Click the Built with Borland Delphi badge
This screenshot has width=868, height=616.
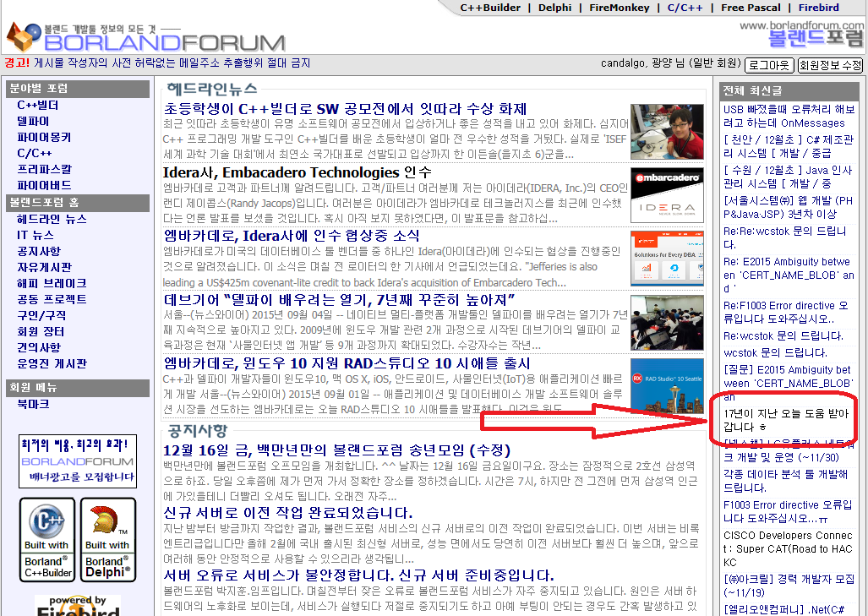(x=107, y=540)
